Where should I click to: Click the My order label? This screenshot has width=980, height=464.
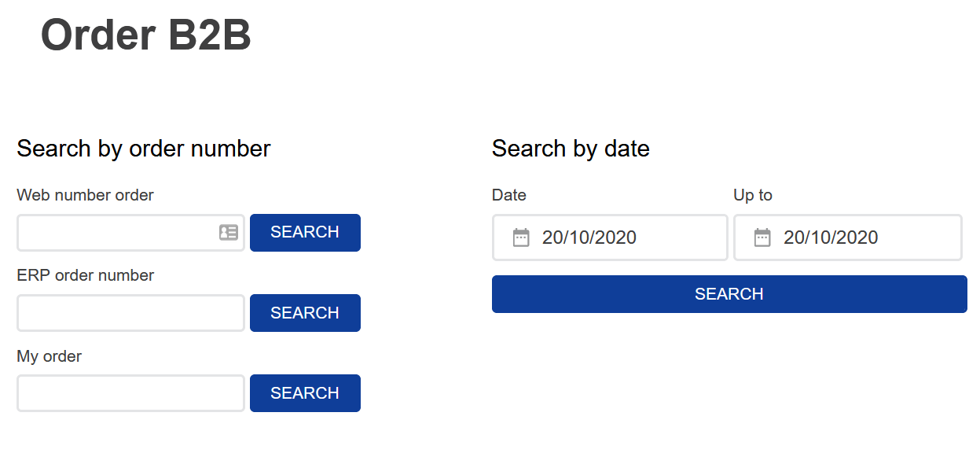(49, 356)
